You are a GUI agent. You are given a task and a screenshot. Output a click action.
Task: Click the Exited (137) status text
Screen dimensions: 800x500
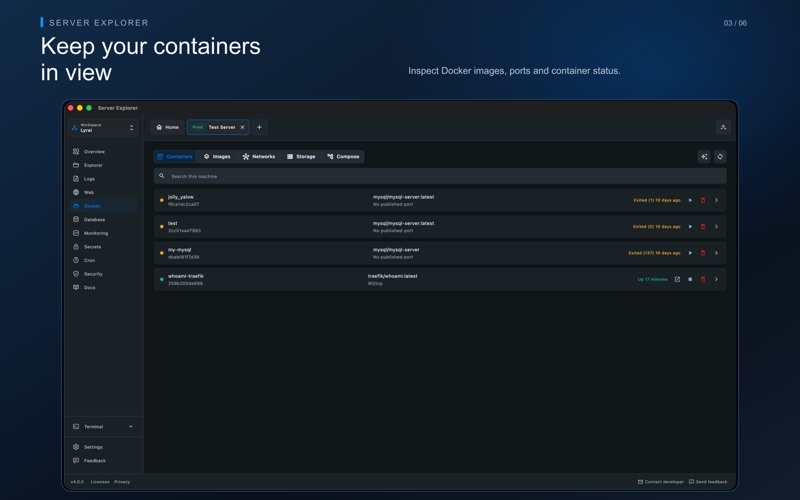654,253
